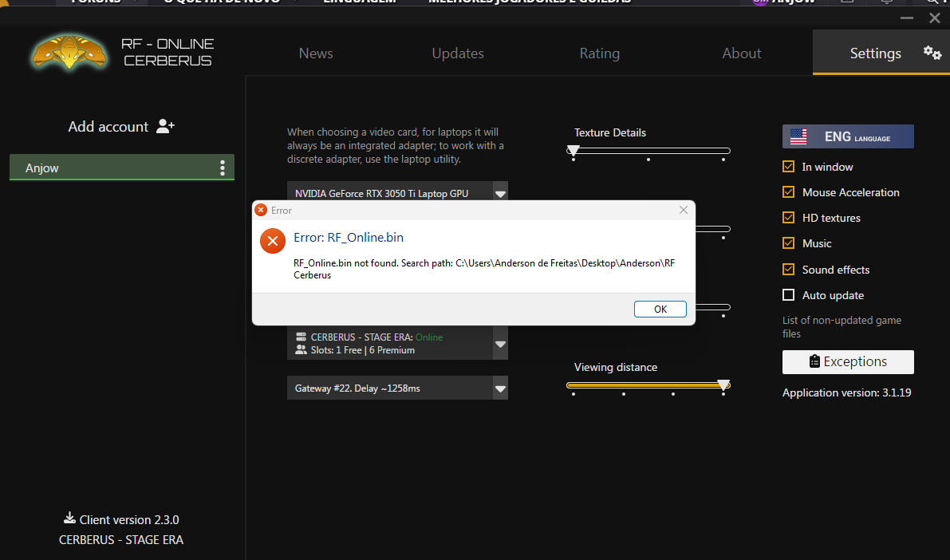Image resolution: width=950 pixels, height=560 pixels.
Task: Click the RF Online Cerberus logo
Action: pyautogui.click(x=70, y=53)
